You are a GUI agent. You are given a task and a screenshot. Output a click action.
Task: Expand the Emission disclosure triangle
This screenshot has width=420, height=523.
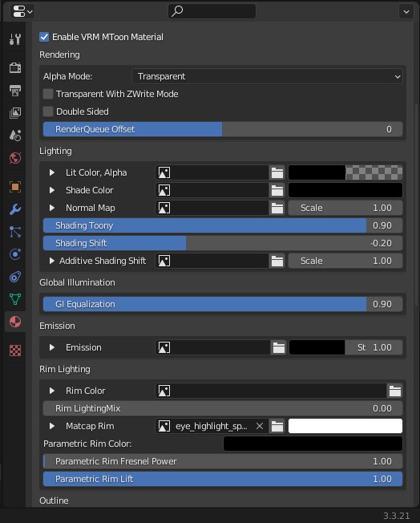(x=51, y=347)
